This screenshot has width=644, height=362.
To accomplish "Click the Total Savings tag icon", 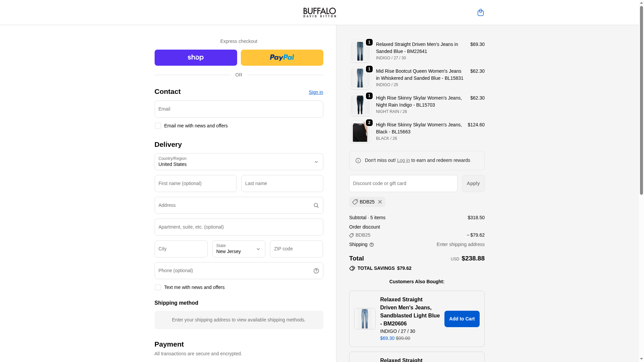I will pyautogui.click(x=352, y=268).
